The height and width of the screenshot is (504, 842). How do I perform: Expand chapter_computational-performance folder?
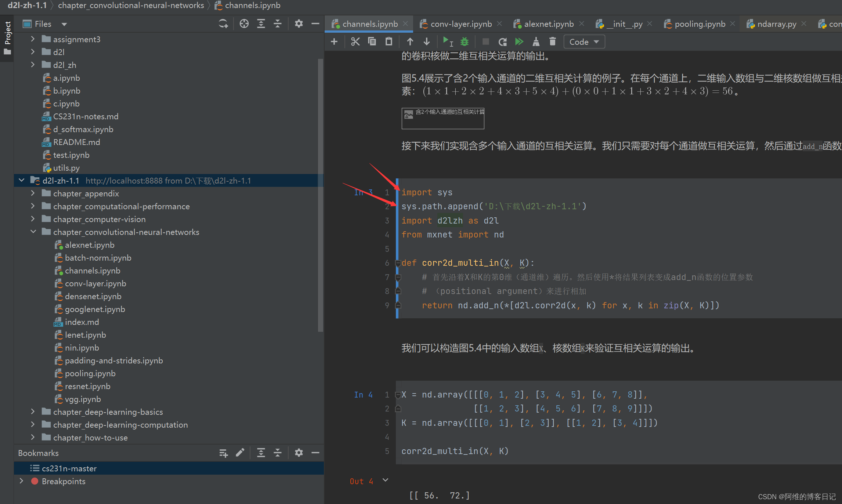pos(33,206)
